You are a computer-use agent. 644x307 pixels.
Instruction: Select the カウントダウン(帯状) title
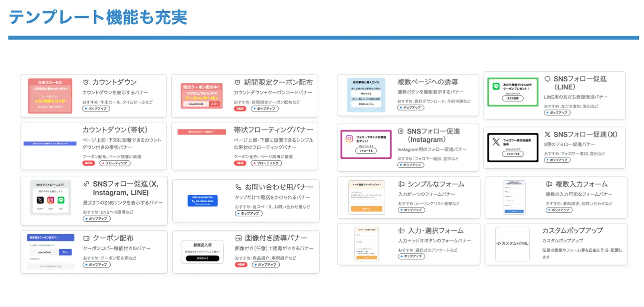[x=115, y=130]
